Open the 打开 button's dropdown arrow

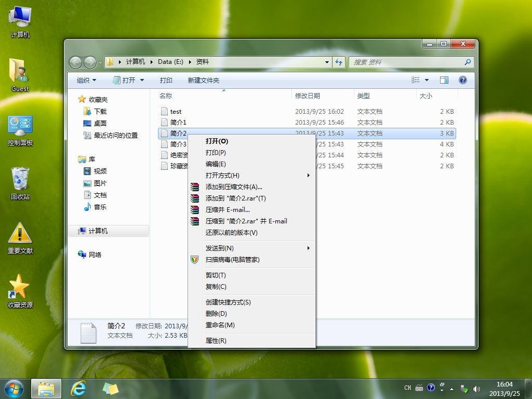click(142, 80)
